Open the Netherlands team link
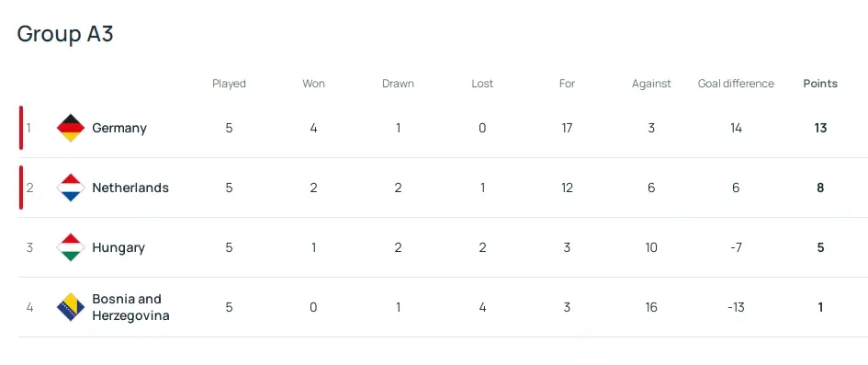The width and height of the screenshot is (868, 365). (x=130, y=188)
